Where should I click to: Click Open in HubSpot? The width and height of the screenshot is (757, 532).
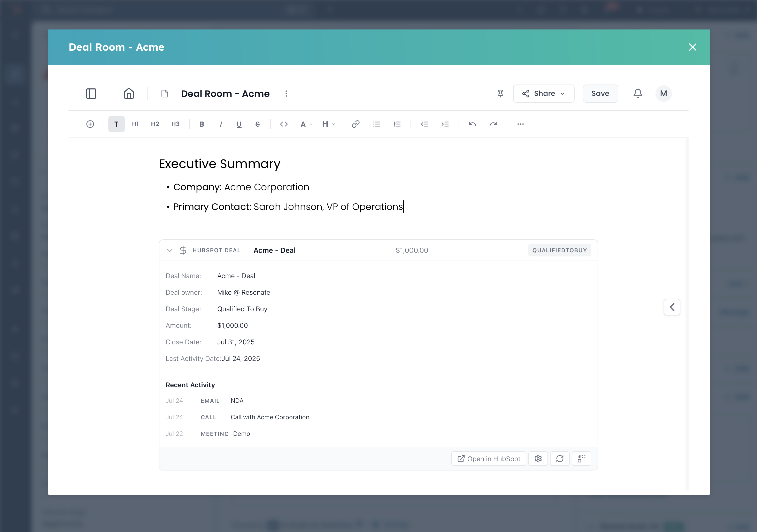click(489, 458)
